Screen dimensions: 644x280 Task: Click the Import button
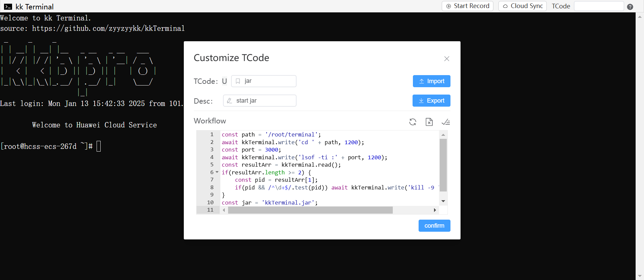tap(431, 81)
